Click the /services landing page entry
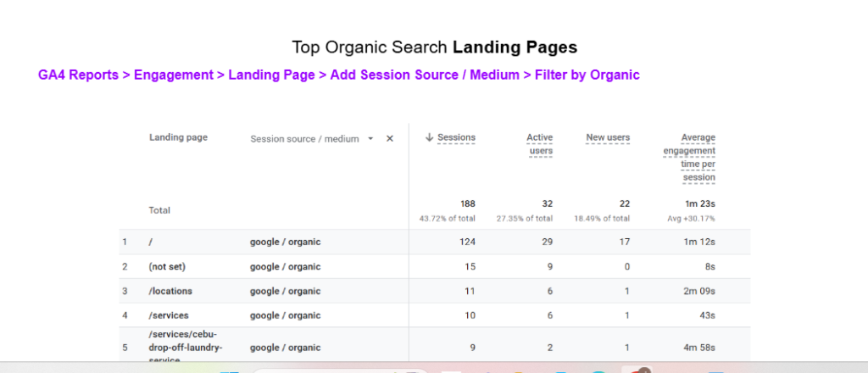 (168, 315)
